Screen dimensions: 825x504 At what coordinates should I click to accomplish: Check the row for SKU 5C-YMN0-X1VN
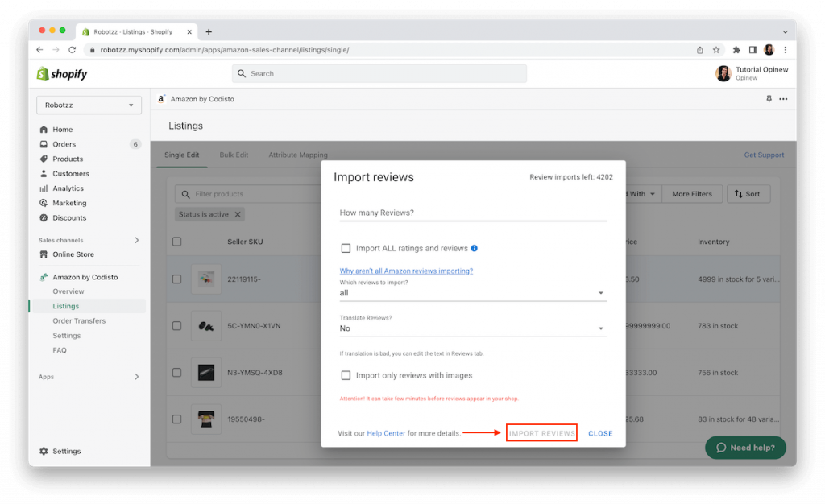click(176, 326)
